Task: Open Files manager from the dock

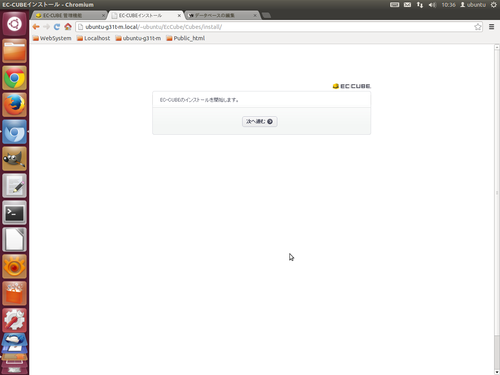Action: pos(14,51)
